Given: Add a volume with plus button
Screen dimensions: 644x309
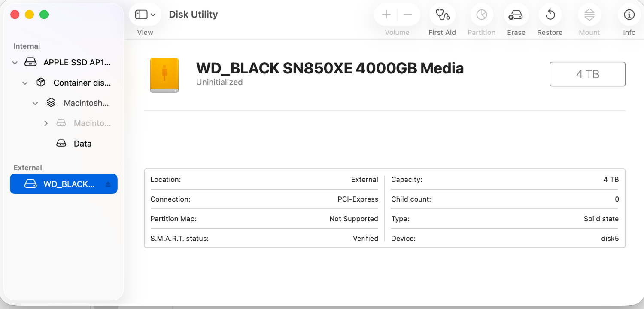Looking at the screenshot, I should tap(386, 15).
